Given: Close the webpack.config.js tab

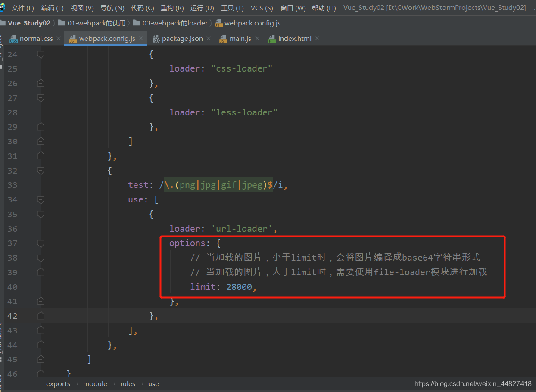Looking at the screenshot, I should (x=141, y=38).
